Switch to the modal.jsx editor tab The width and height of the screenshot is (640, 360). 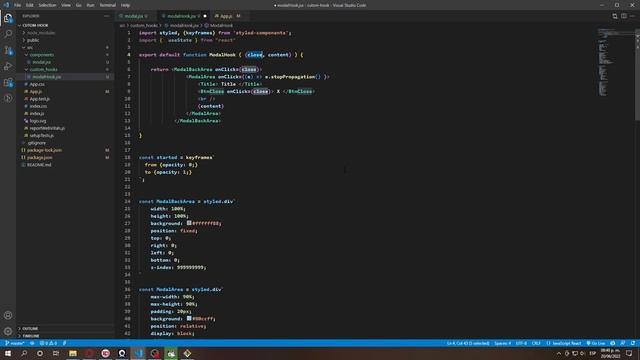(136, 16)
